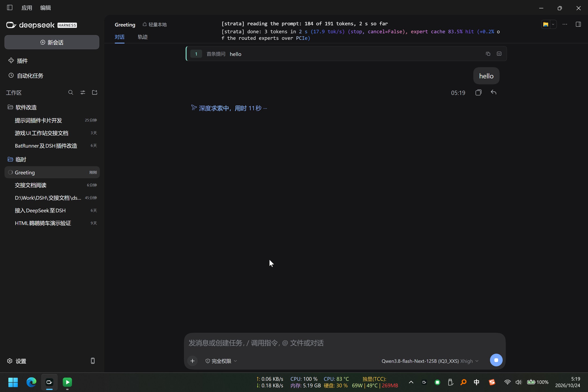
Task: Open the HTML鹈鹕骑车演示验证 conversation
Action: pos(52,223)
